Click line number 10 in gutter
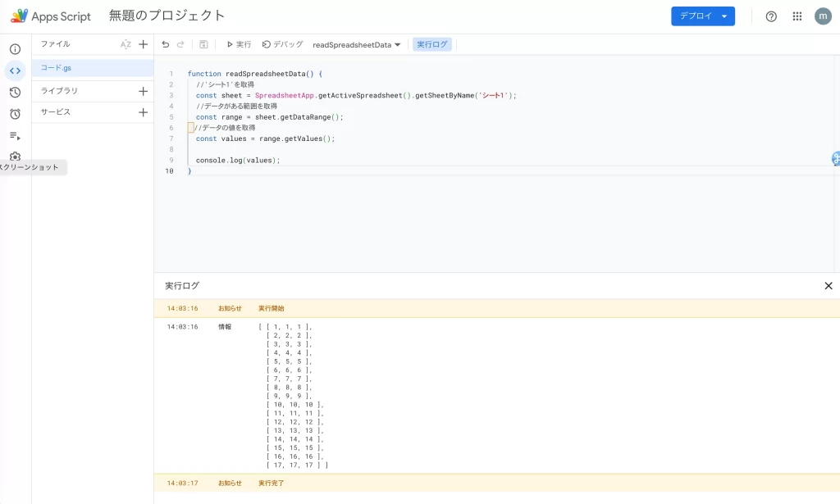 coord(169,171)
